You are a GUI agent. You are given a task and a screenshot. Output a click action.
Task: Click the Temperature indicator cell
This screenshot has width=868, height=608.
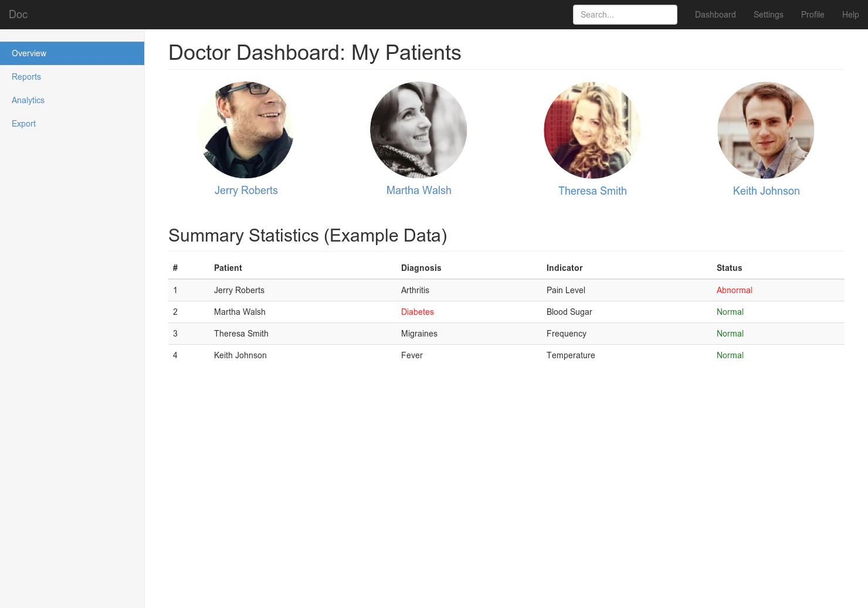pyautogui.click(x=571, y=355)
